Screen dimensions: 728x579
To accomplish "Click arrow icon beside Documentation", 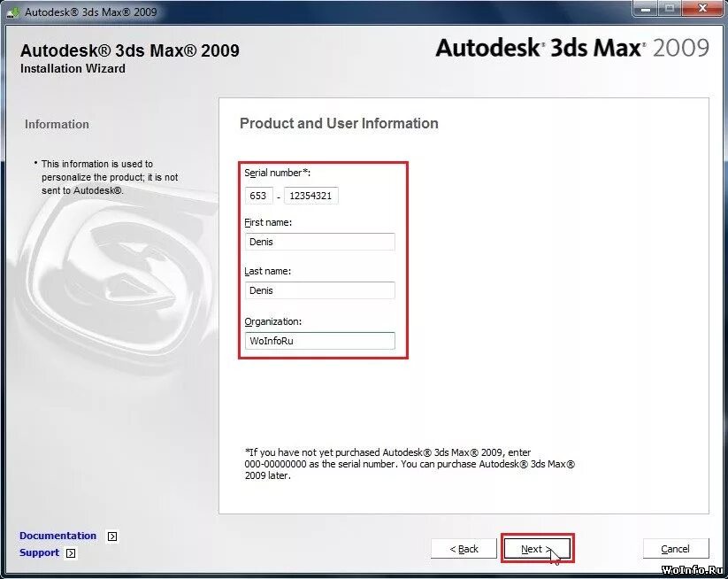I will click(x=112, y=537).
